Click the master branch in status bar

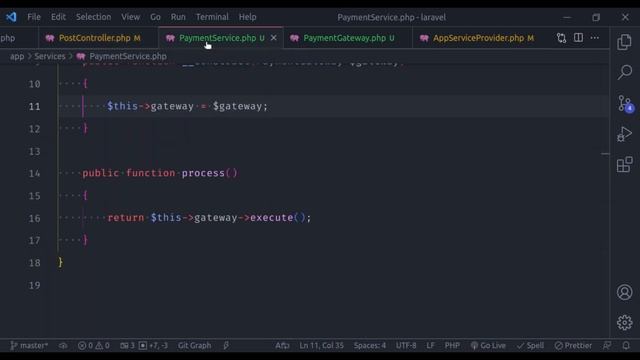29,345
